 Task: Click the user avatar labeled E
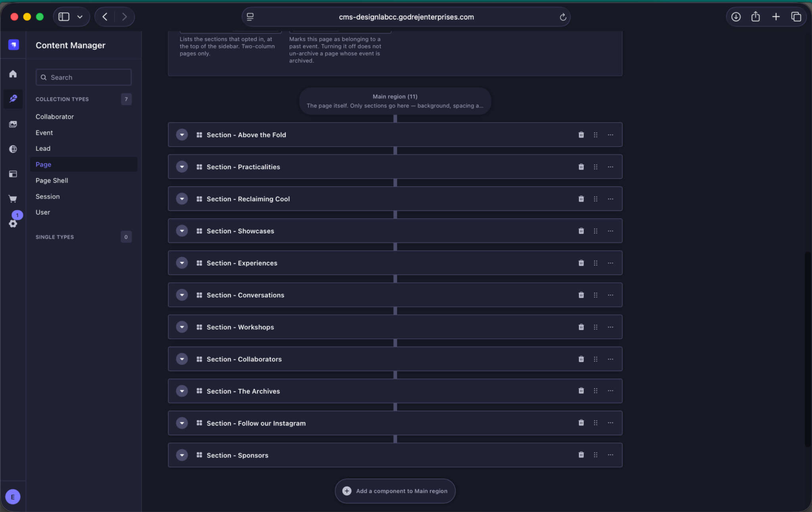tap(13, 497)
